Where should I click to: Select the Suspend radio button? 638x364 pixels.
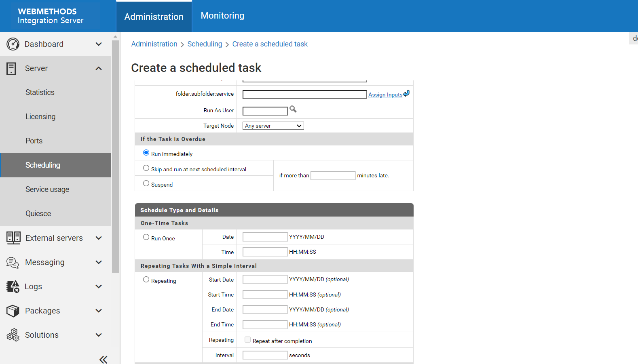(x=146, y=183)
